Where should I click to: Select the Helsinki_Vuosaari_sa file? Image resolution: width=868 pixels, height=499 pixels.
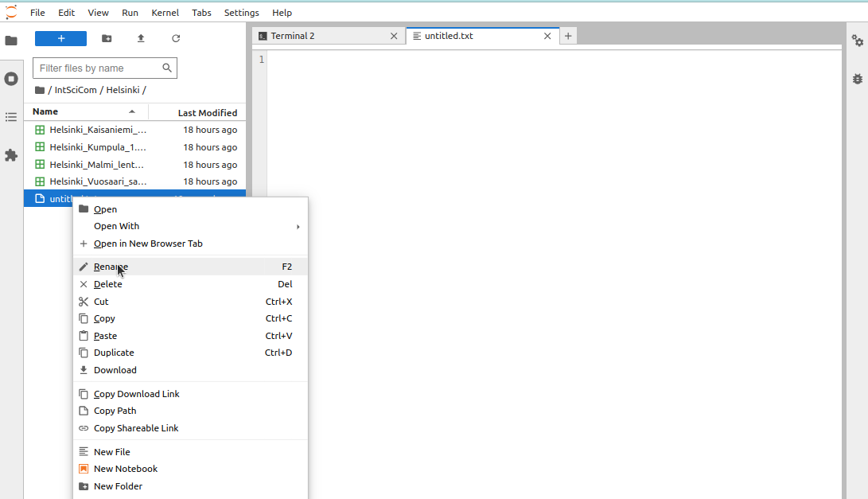134,181
